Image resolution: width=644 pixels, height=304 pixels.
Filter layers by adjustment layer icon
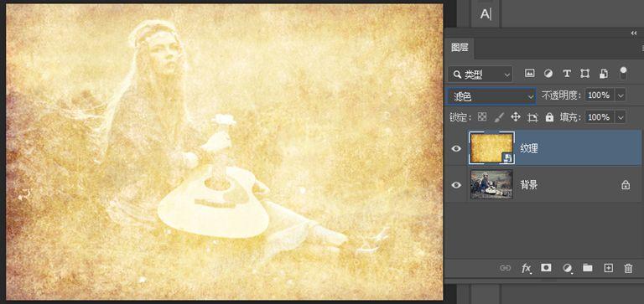coord(548,74)
